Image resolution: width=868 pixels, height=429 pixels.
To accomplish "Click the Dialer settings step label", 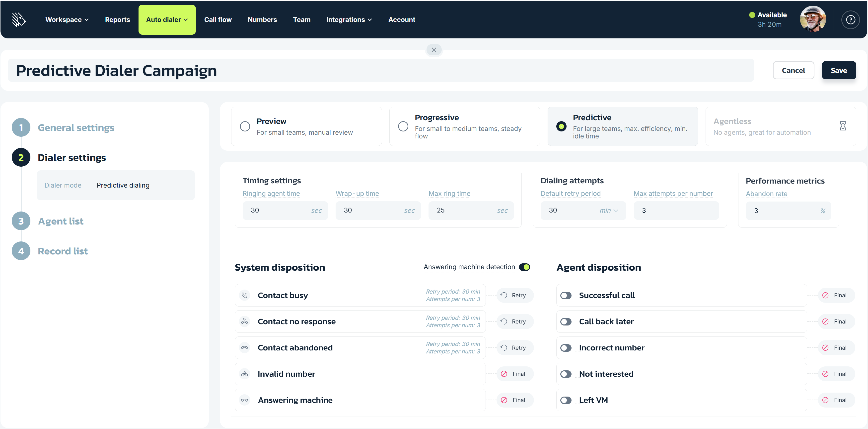I will coord(72,157).
